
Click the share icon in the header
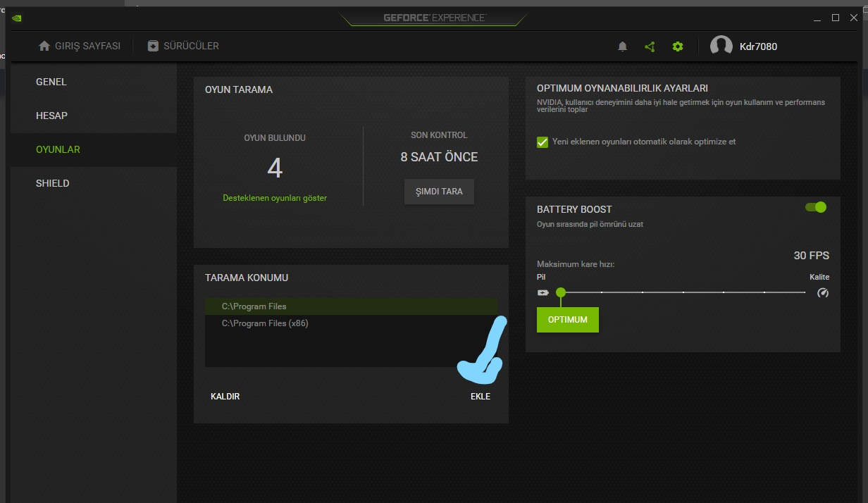(650, 46)
